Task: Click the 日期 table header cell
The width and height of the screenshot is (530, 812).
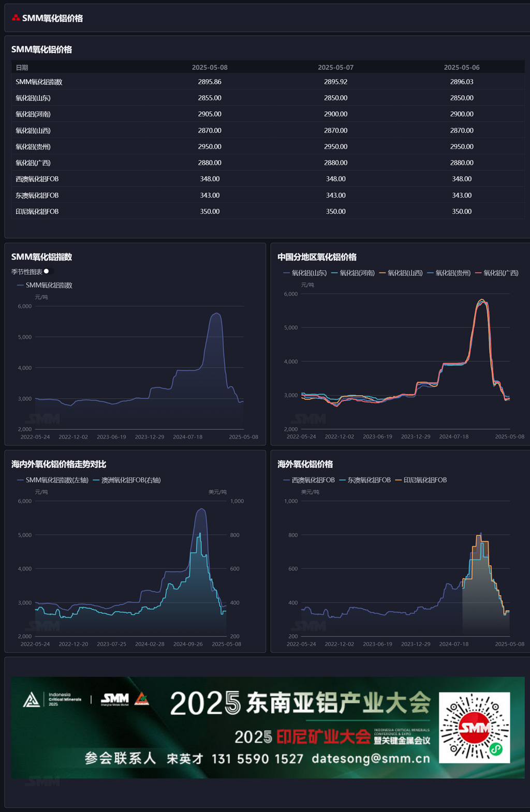Action: point(22,68)
